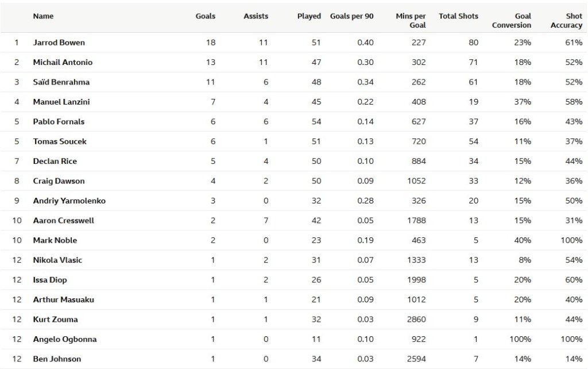Sort by Assists column header
Screen dimensions: 588x369
coord(256,16)
